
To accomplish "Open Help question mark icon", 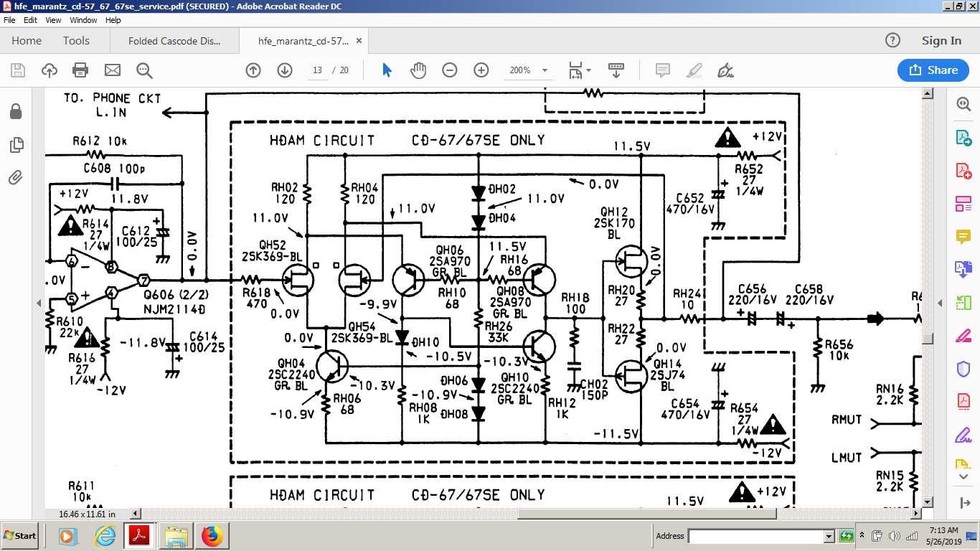I will pos(892,41).
